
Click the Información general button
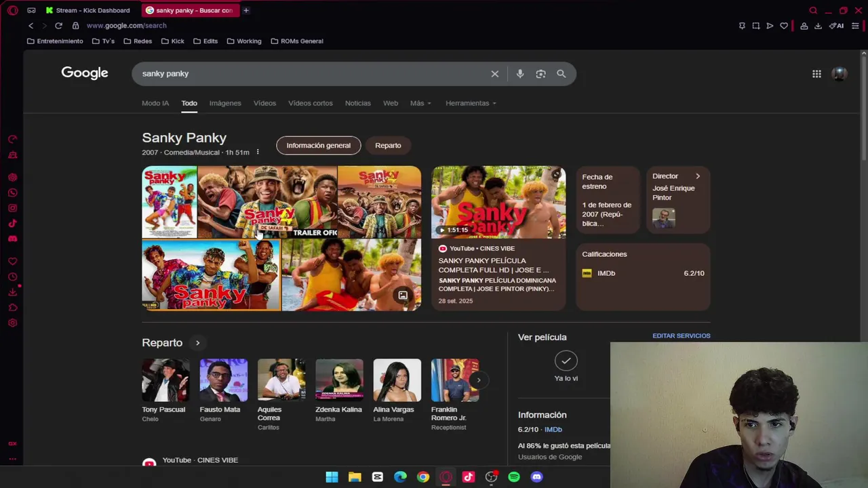[x=319, y=145]
